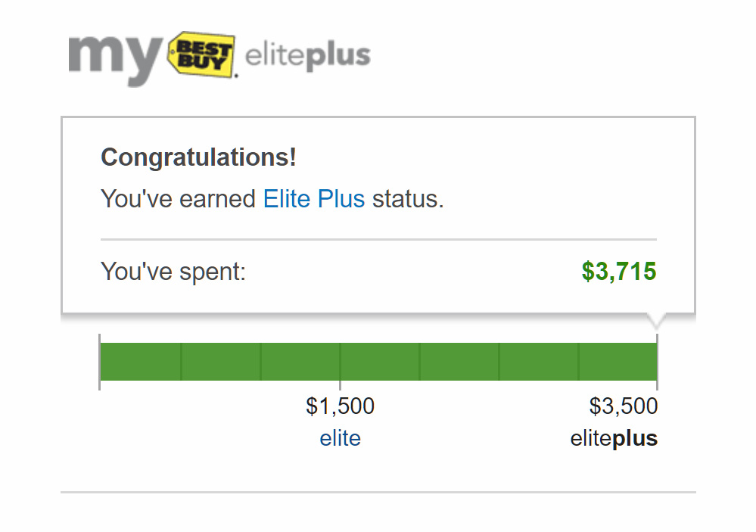756x532 pixels.
Task: Open the blue 'Elite Plus' status link
Action: pyautogui.click(x=314, y=199)
